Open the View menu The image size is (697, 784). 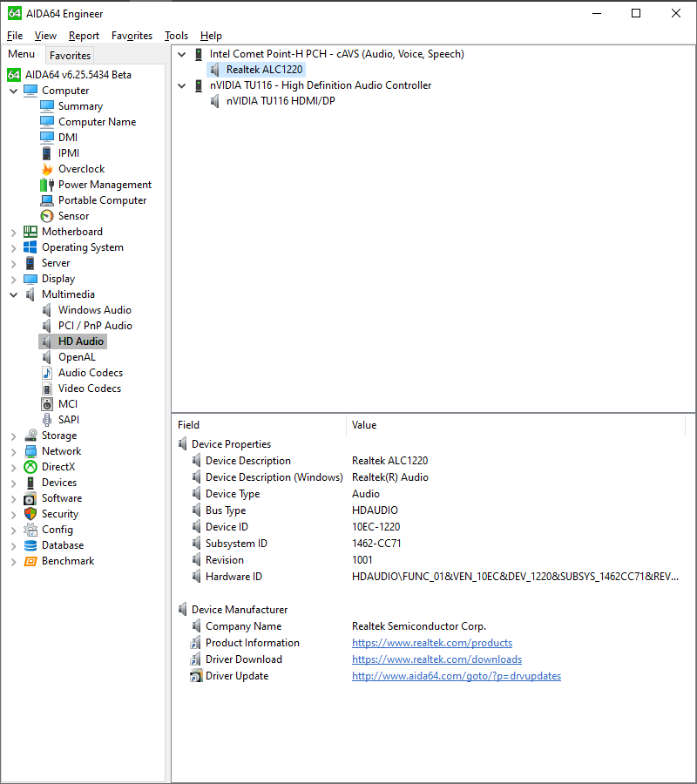coord(45,36)
